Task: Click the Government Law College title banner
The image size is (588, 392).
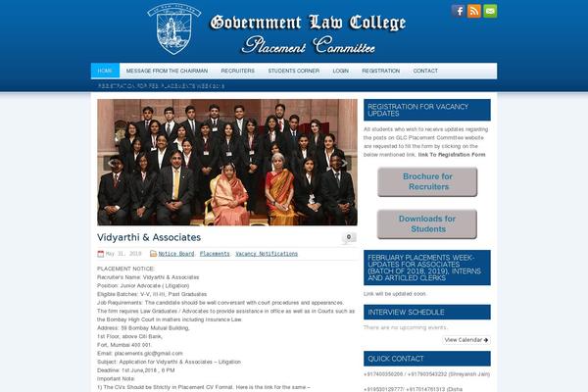Action: click(x=308, y=33)
